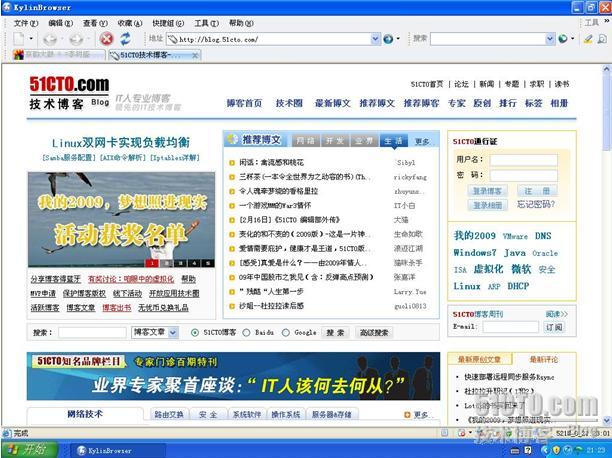Open the 快捷组 menu
This screenshot has width=612, height=458.
(x=168, y=23)
